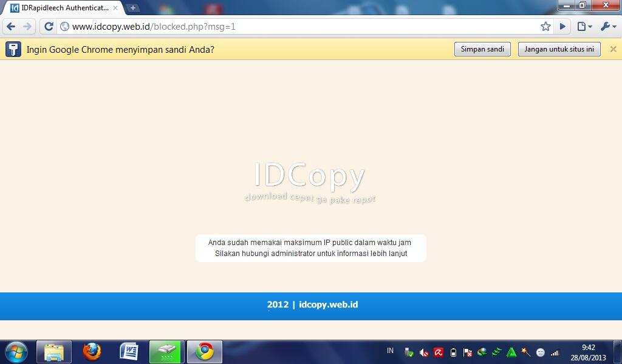Click the green zigzag arrows tray icon
Viewport: 622px width, 364px height.
tap(497, 352)
